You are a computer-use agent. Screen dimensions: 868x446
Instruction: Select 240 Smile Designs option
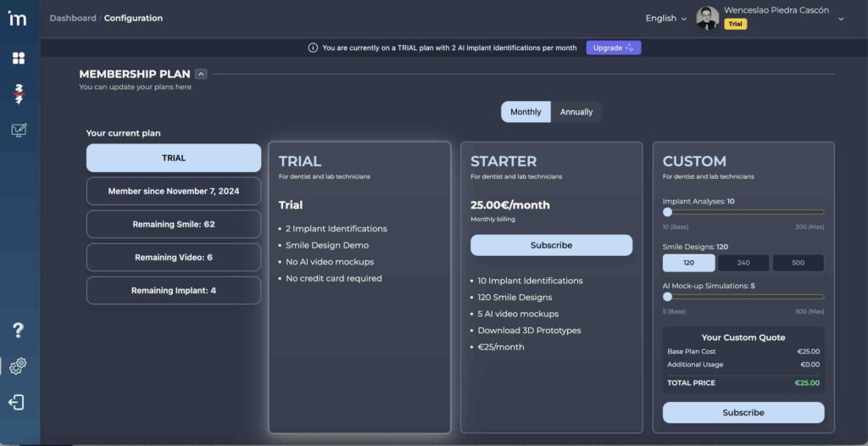point(743,263)
